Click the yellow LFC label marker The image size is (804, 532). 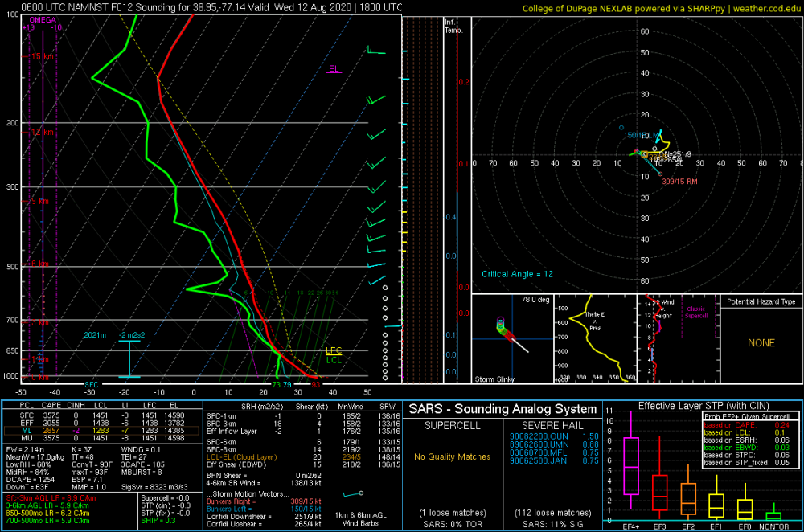point(334,351)
